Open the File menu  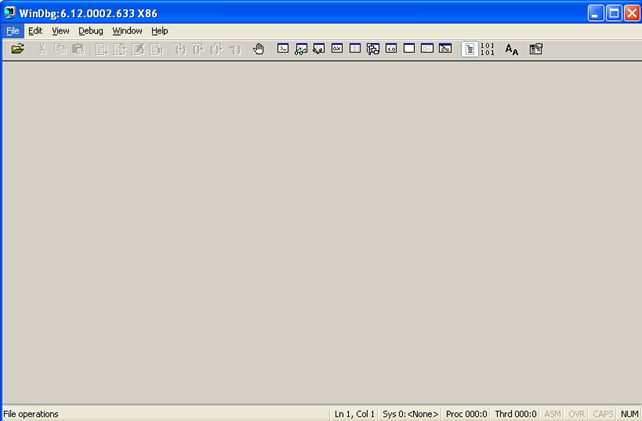tap(12, 31)
